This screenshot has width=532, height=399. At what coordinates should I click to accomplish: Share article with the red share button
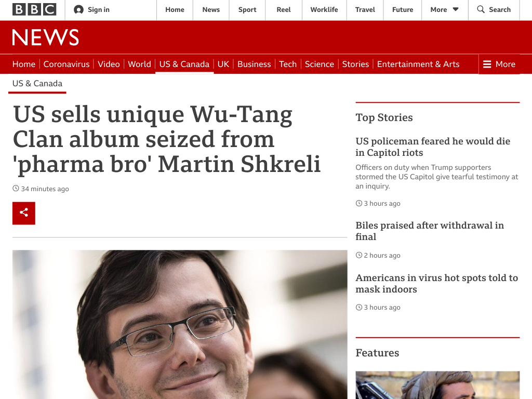pyautogui.click(x=24, y=213)
